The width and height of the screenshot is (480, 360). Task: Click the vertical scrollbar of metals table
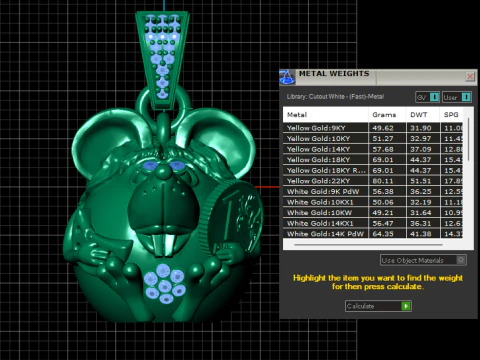[468, 139]
